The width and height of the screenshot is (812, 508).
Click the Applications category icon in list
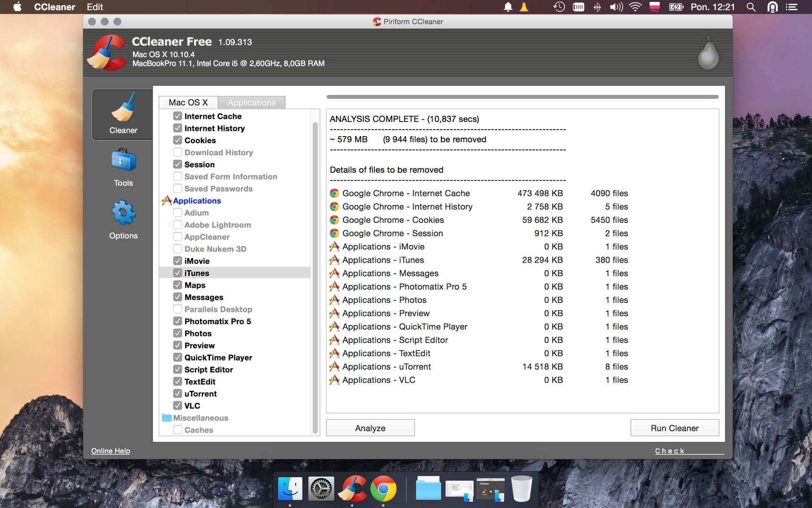(167, 200)
